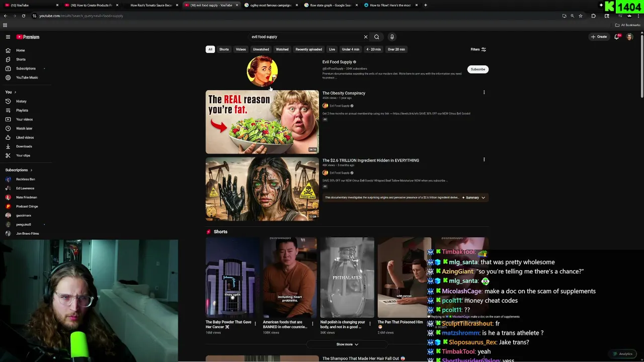Open the Filters panel

478,49
